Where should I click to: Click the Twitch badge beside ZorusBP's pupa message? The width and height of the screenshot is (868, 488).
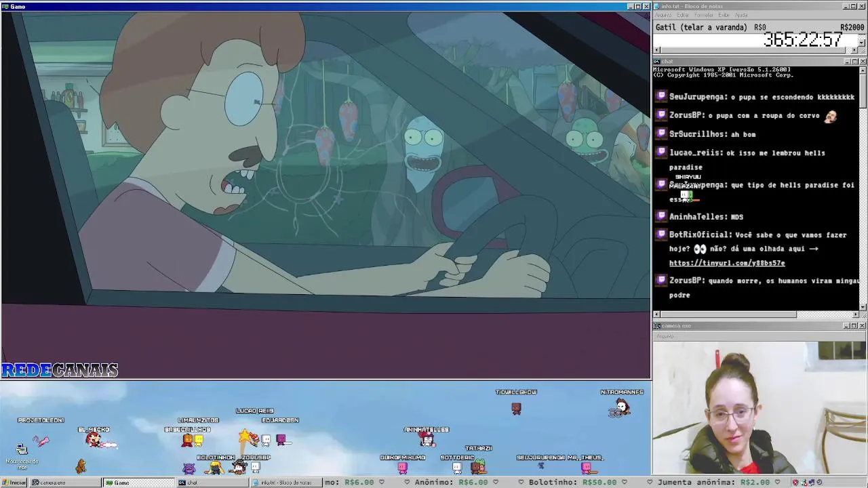pyautogui.click(x=661, y=115)
